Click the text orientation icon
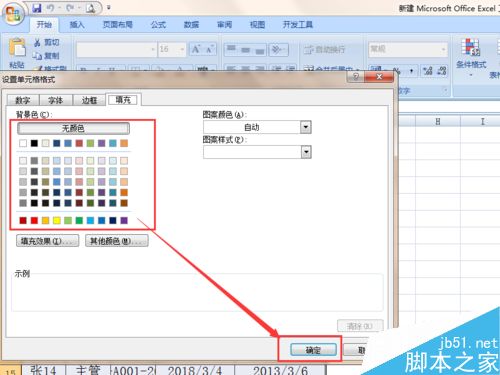The width and height of the screenshot is (500, 375). click(x=278, y=49)
